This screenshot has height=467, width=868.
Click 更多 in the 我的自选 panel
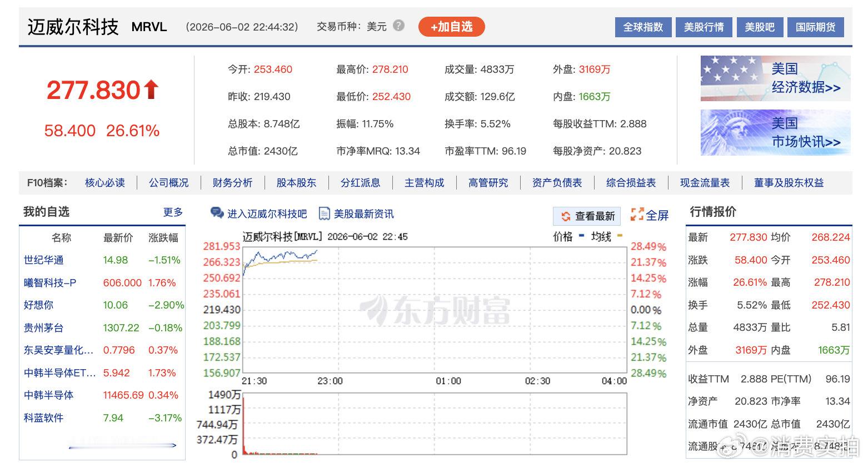pyautogui.click(x=173, y=212)
